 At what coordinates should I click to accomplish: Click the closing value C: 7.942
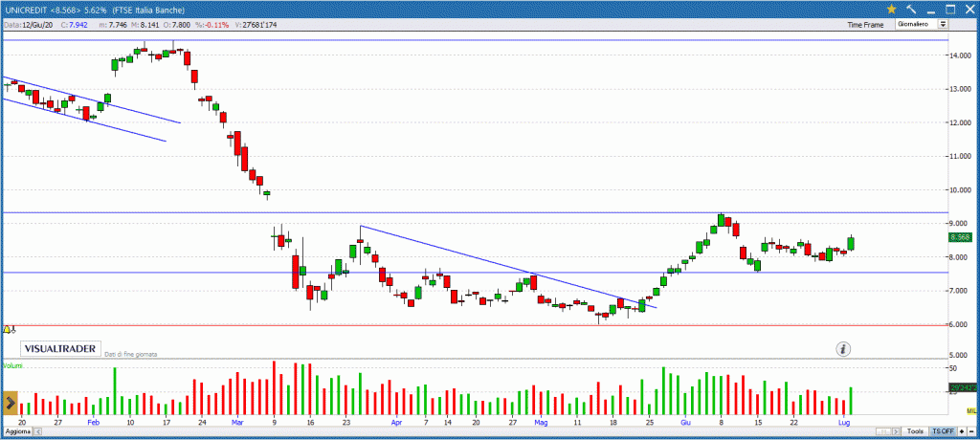(x=77, y=25)
